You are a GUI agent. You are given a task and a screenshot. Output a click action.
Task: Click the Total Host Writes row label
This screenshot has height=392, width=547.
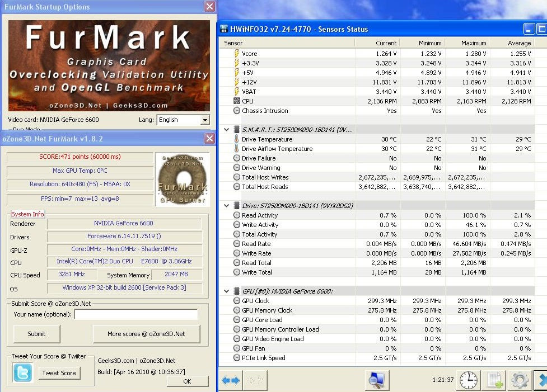pyautogui.click(x=265, y=177)
